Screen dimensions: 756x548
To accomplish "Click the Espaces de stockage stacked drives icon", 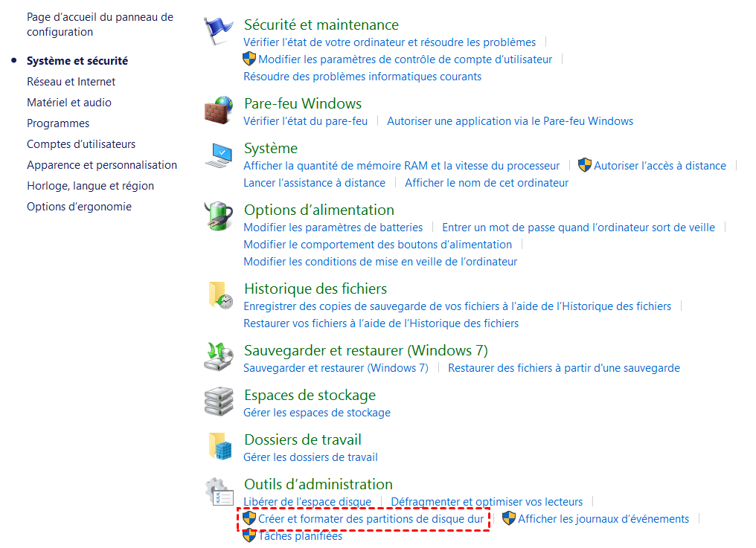I will (x=219, y=401).
